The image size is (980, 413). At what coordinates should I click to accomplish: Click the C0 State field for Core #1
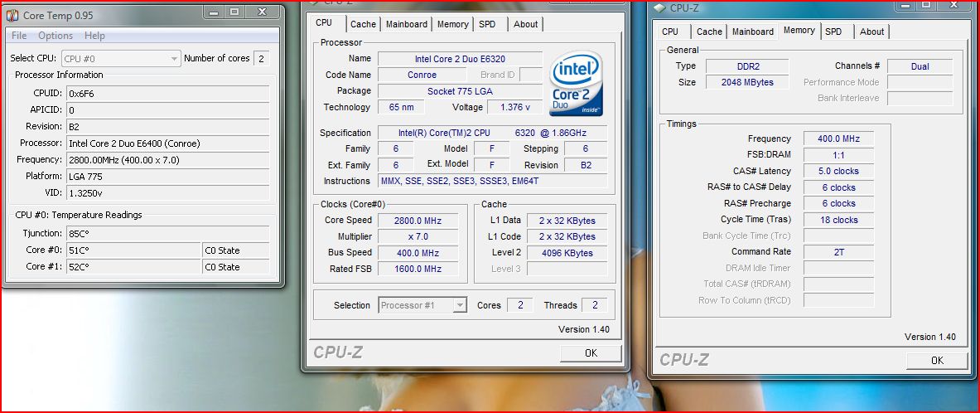point(235,266)
